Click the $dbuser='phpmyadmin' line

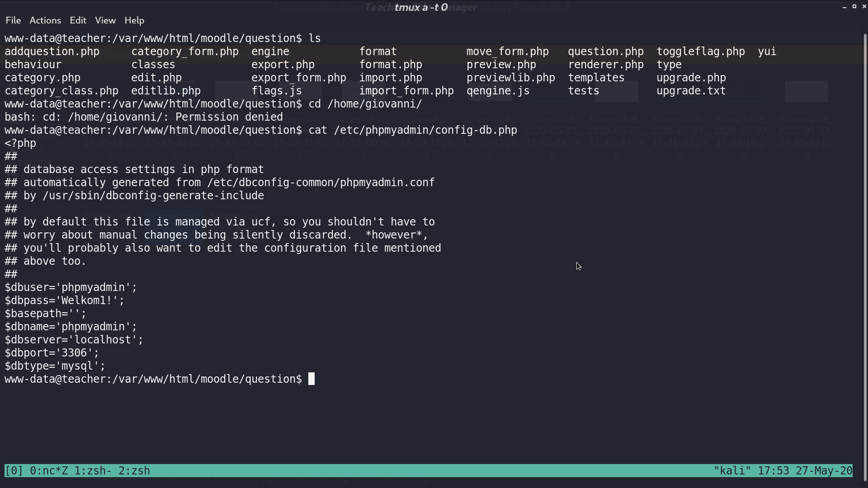tap(71, 287)
